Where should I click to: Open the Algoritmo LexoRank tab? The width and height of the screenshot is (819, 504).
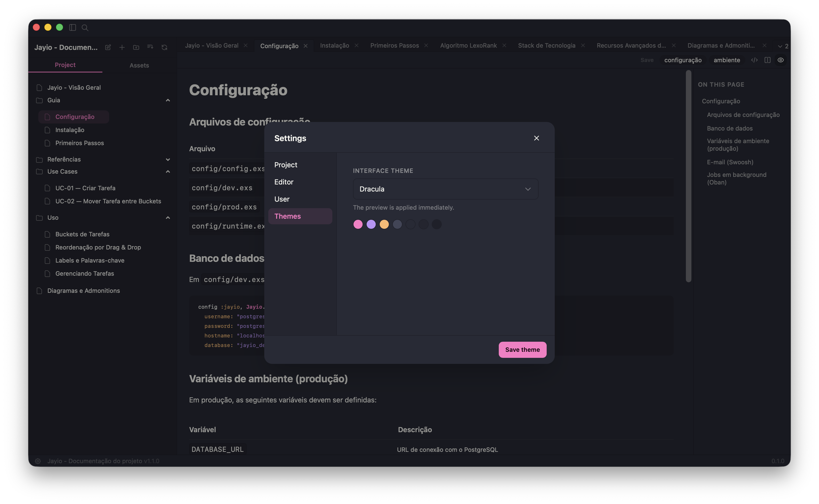468,45
